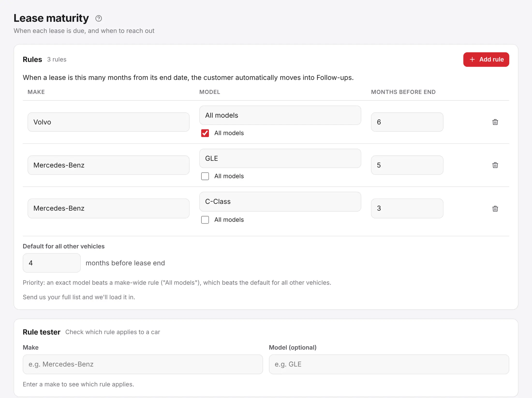The height and width of the screenshot is (398, 532).
Task: Click the MODEL column header
Action: click(x=210, y=92)
